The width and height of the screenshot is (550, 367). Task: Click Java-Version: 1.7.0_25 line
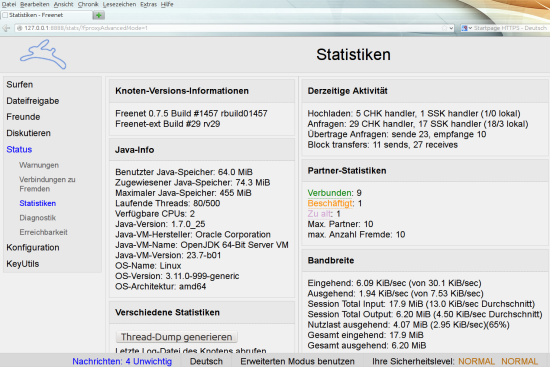tap(160, 224)
